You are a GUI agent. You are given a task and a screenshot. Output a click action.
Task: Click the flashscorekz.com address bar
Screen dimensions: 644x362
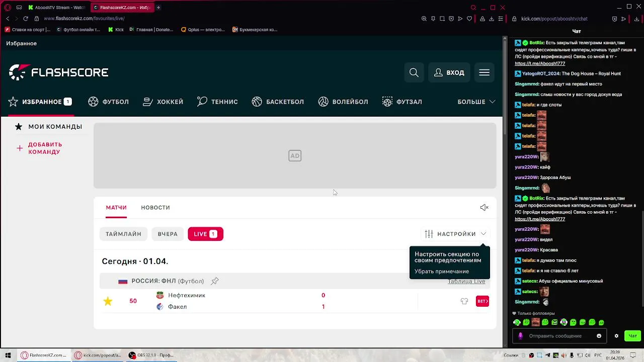tap(84, 19)
